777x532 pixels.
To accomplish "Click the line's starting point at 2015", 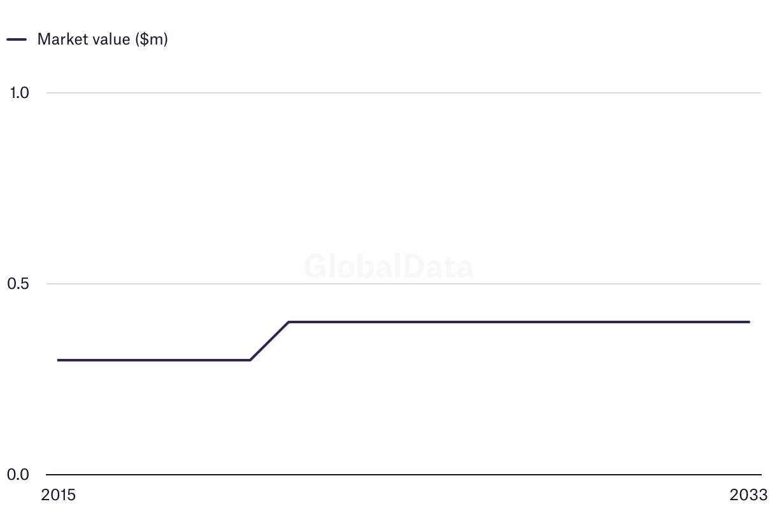I will 59,360.
